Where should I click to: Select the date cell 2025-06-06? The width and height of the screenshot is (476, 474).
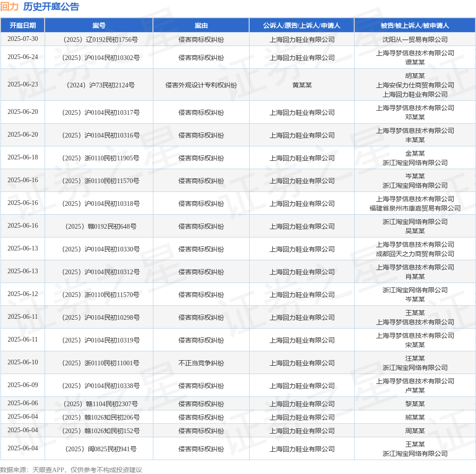(23, 403)
